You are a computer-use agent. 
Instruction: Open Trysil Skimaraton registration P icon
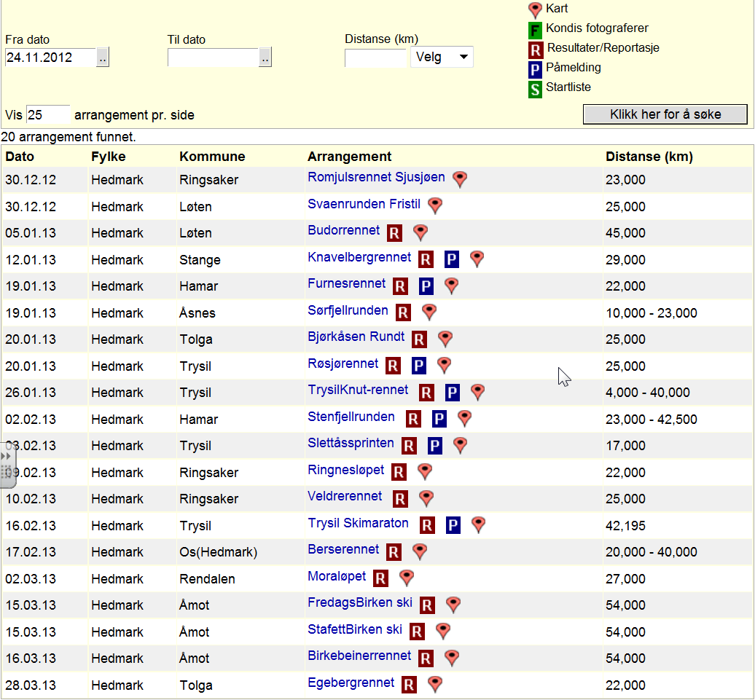[x=453, y=525]
